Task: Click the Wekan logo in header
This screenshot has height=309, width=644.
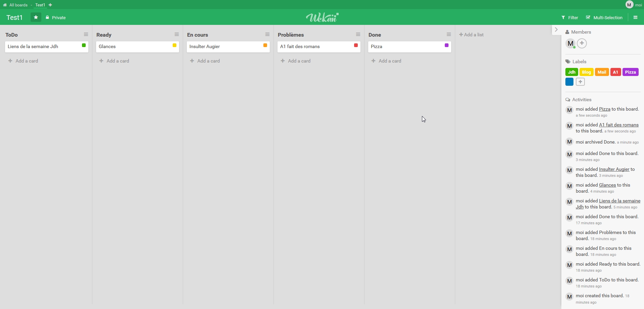Action: [x=322, y=17]
